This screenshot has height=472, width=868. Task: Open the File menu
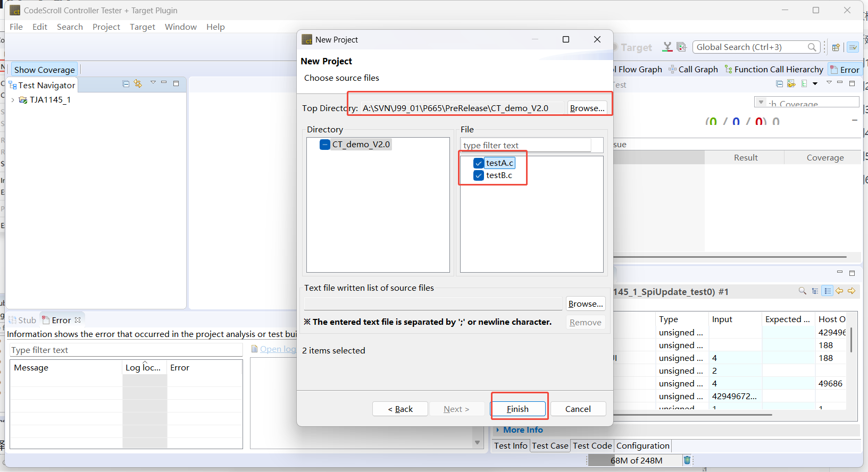pyautogui.click(x=16, y=27)
